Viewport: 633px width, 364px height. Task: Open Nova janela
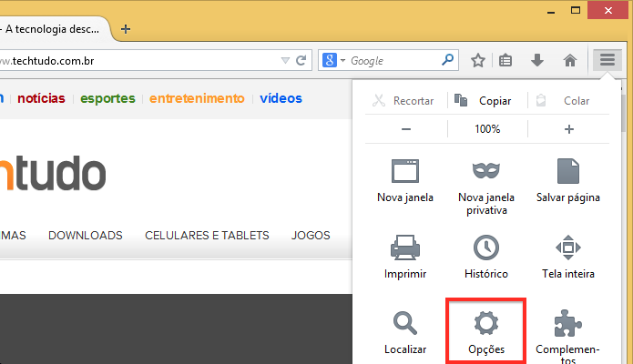click(405, 181)
